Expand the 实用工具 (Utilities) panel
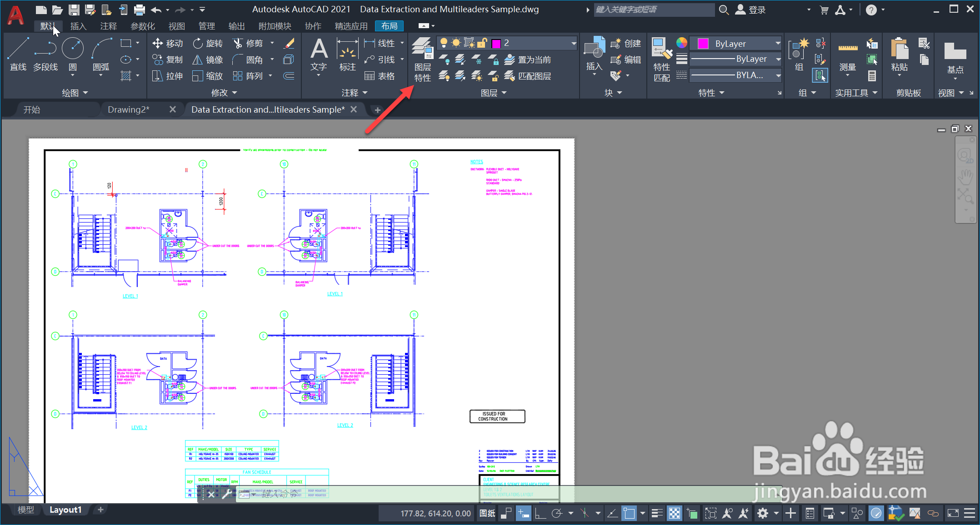980x525 pixels. coord(856,93)
